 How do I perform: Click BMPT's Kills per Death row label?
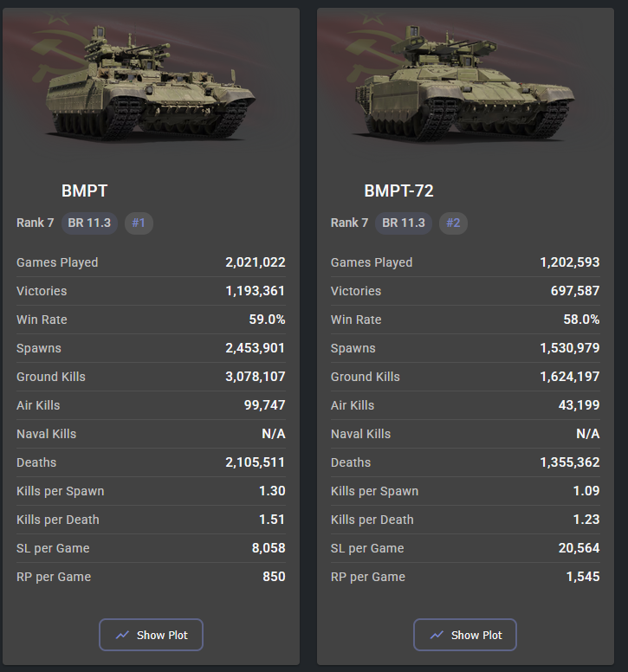point(58,520)
